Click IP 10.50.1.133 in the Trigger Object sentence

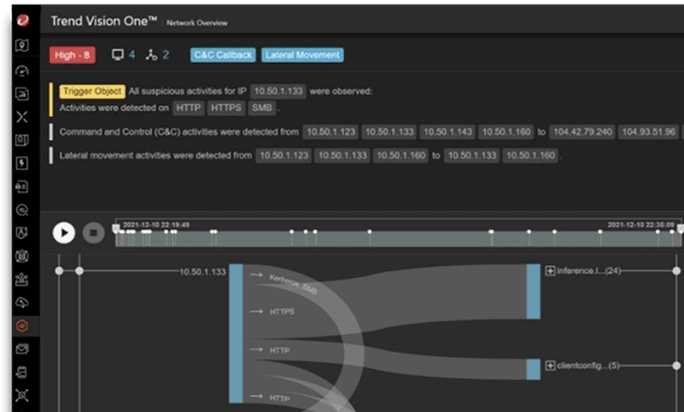point(278,91)
